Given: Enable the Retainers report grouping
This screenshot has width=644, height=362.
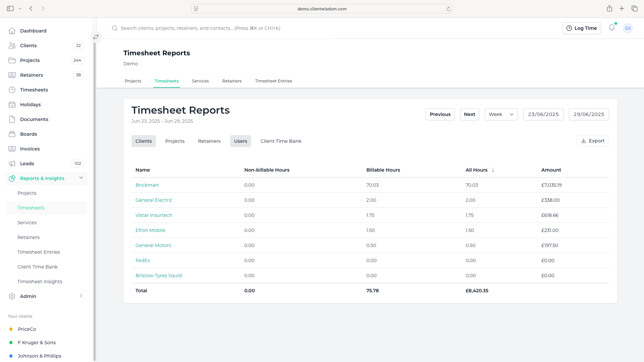Looking at the screenshot, I should pos(209,141).
